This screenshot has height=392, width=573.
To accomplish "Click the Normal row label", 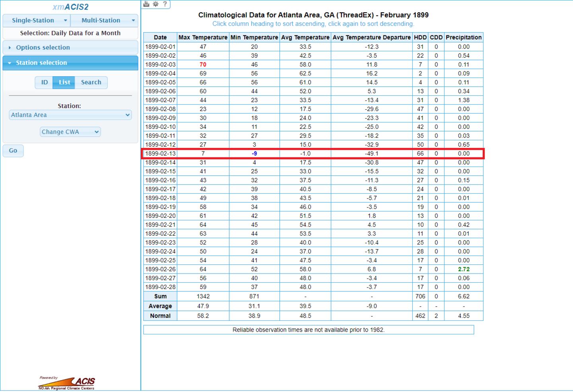I will [x=160, y=316].
